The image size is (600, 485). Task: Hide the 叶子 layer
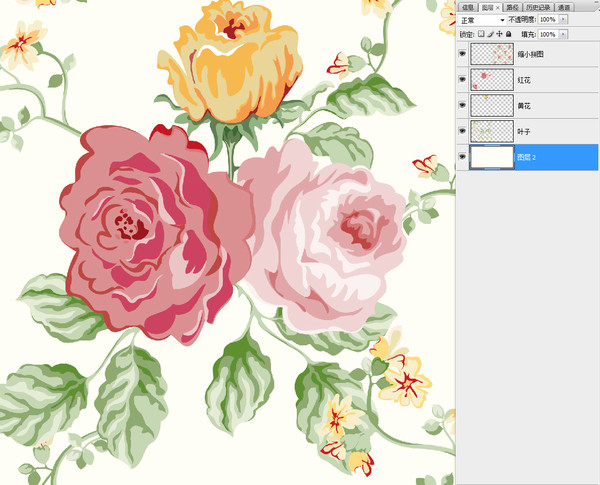coord(462,131)
